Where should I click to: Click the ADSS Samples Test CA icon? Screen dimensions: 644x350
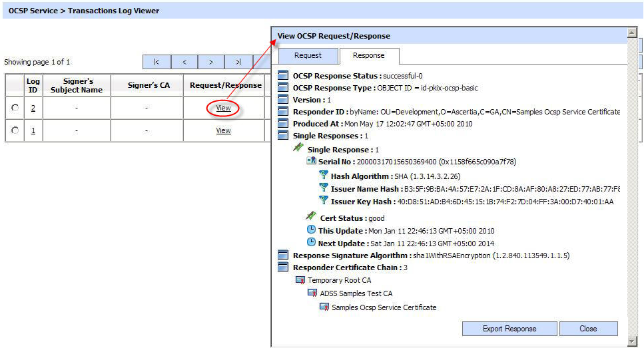click(x=312, y=293)
